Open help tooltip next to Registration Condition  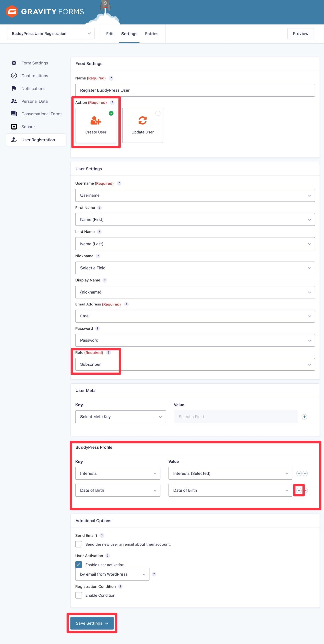(x=120, y=587)
